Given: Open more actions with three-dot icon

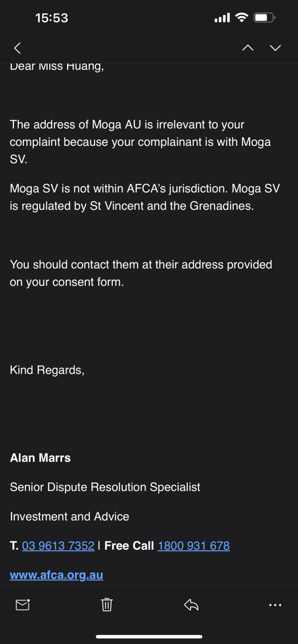Looking at the screenshot, I should click(x=275, y=605).
